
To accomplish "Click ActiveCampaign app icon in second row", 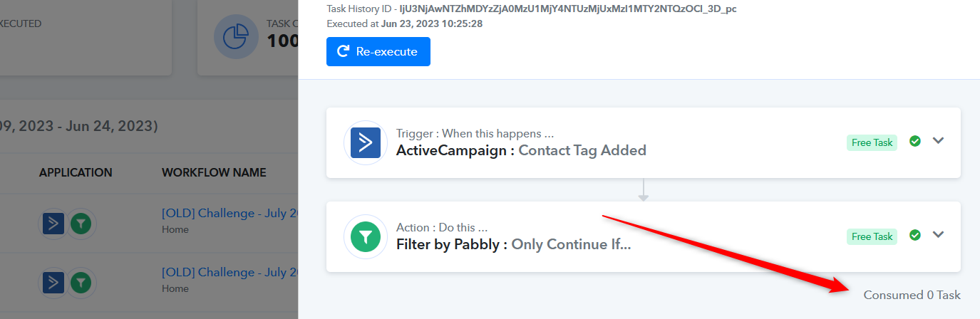I will tap(53, 283).
